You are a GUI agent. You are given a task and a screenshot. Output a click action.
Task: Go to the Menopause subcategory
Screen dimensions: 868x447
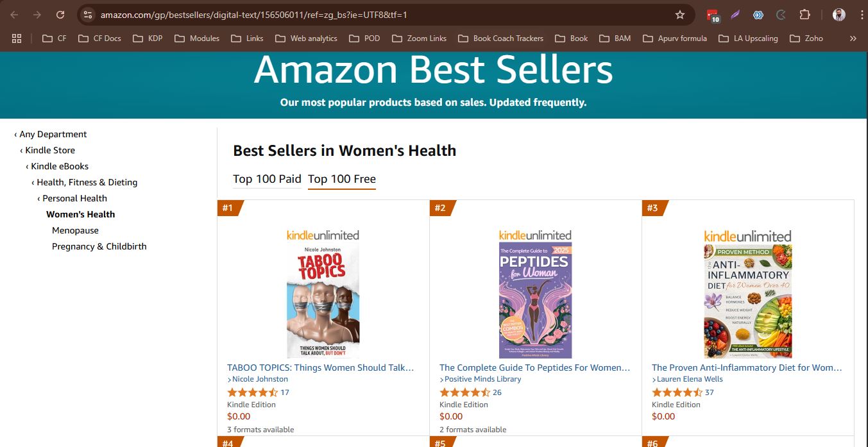click(75, 230)
